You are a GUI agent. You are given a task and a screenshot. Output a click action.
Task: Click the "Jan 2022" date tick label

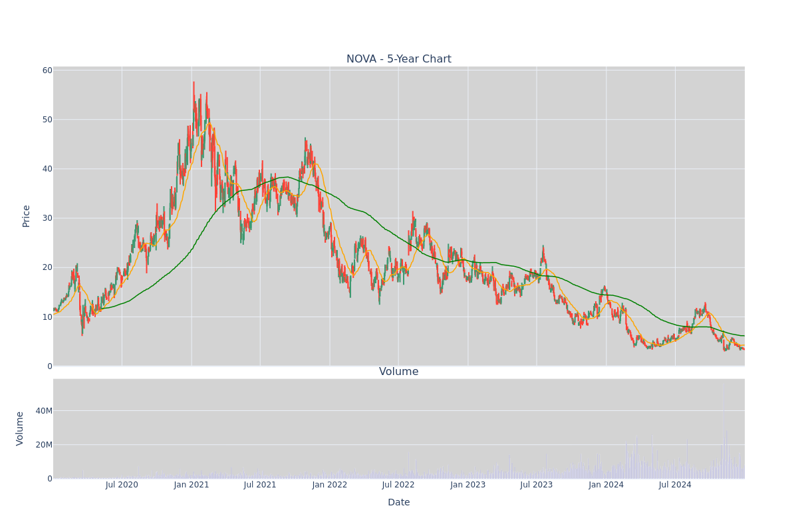[x=330, y=485]
